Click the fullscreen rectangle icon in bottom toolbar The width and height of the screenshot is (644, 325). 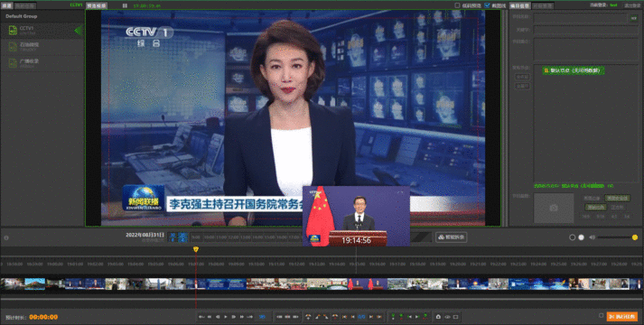[x=455, y=317]
